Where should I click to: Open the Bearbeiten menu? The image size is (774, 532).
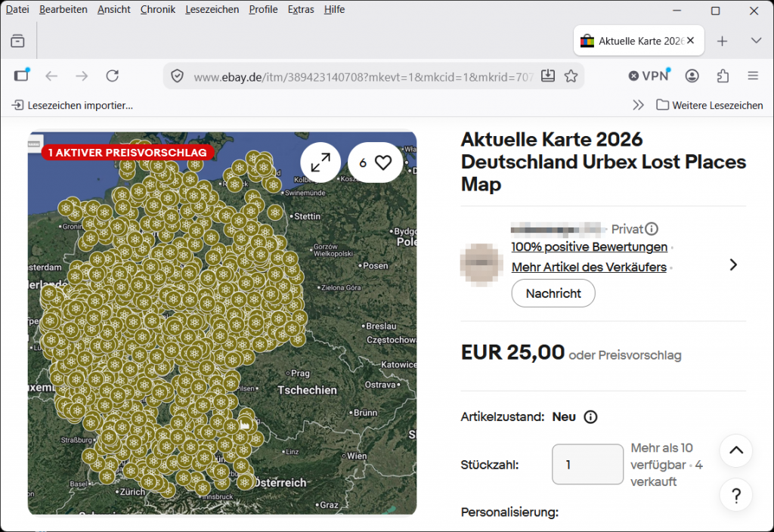[63, 9]
